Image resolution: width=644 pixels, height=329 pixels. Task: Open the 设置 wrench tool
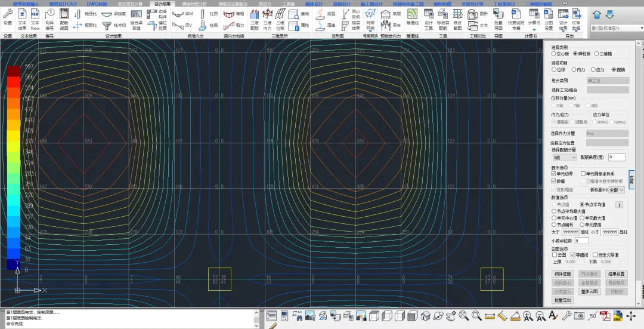point(7,17)
